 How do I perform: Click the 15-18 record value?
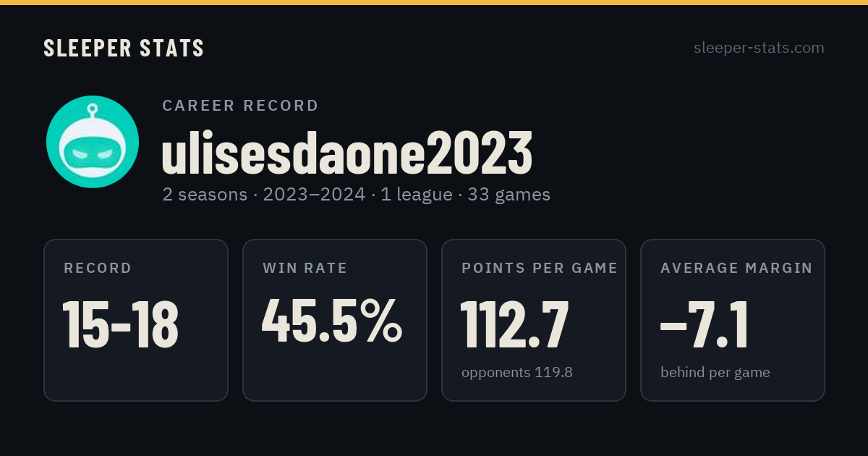coord(121,324)
